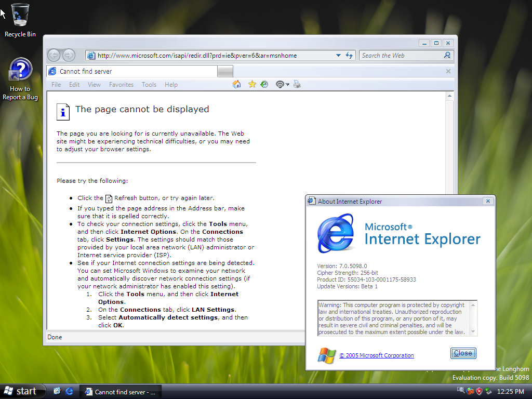Open the Favorites menu
The image size is (532, 399).
[121, 85]
